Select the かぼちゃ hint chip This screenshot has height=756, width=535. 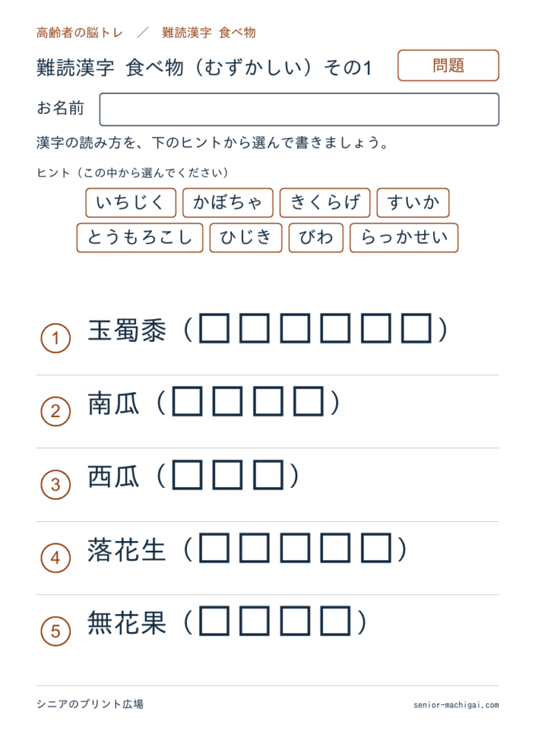click(228, 202)
